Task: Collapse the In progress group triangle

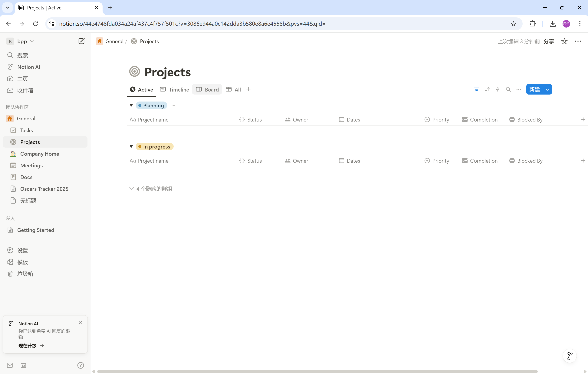Action: click(131, 146)
